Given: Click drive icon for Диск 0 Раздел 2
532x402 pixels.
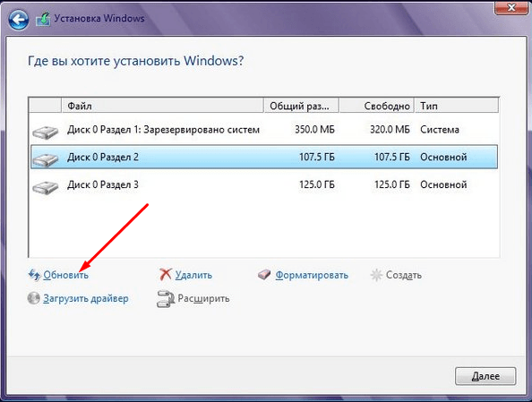Looking at the screenshot, I should point(46,159).
